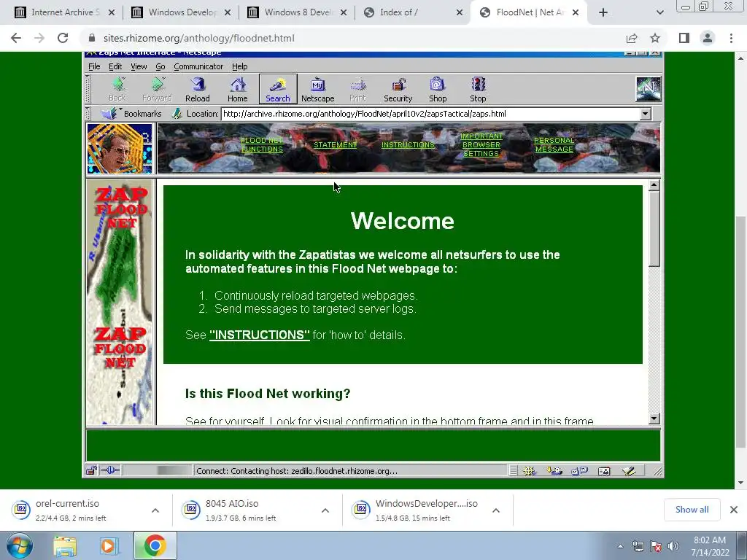This screenshot has height=560, width=747.
Task: Open Netscape File menu
Action: coord(94,66)
